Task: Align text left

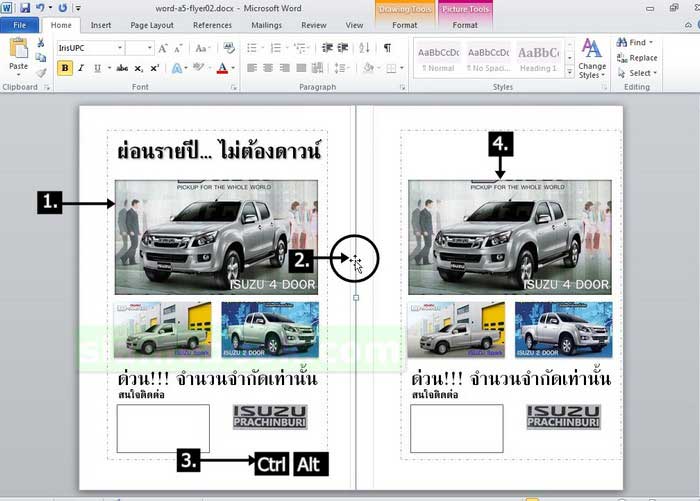Action: (252, 68)
